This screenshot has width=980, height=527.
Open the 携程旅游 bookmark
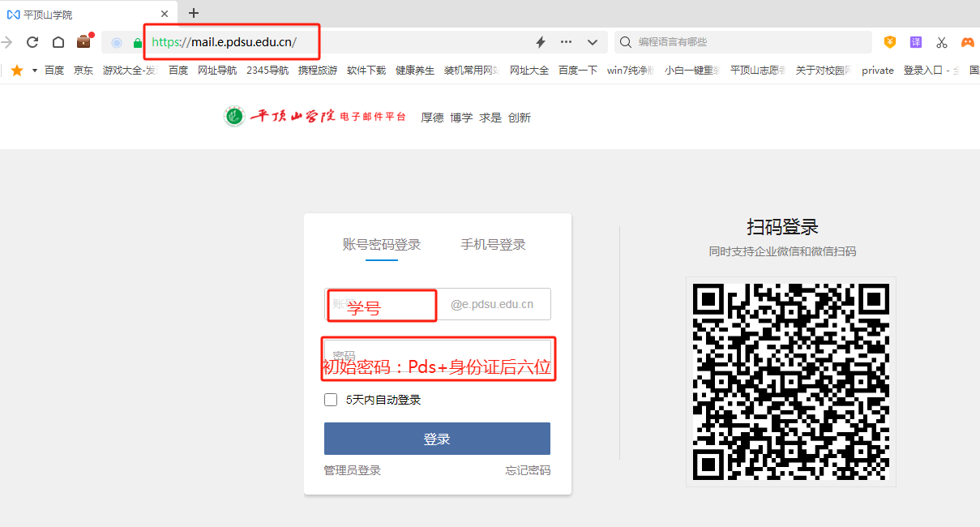point(318,71)
